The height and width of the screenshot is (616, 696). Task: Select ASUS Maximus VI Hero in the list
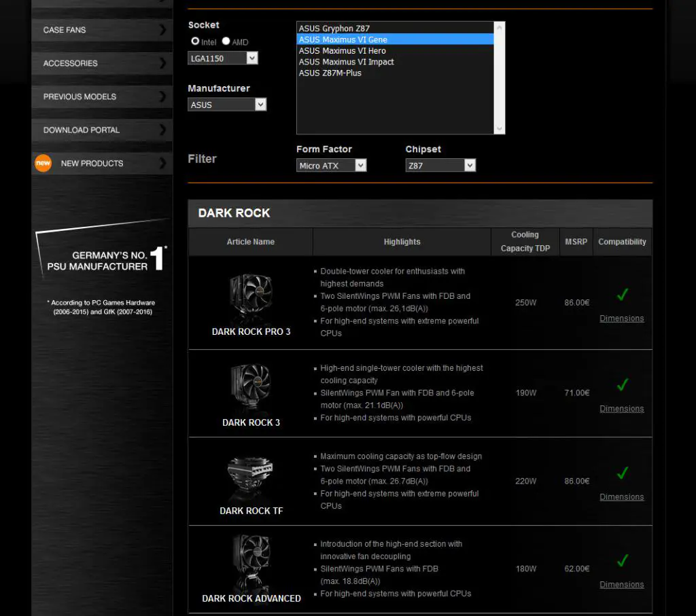[x=343, y=50]
